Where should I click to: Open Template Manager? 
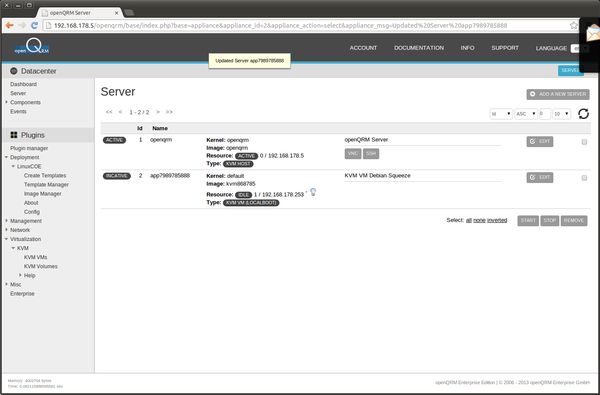[x=46, y=184]
